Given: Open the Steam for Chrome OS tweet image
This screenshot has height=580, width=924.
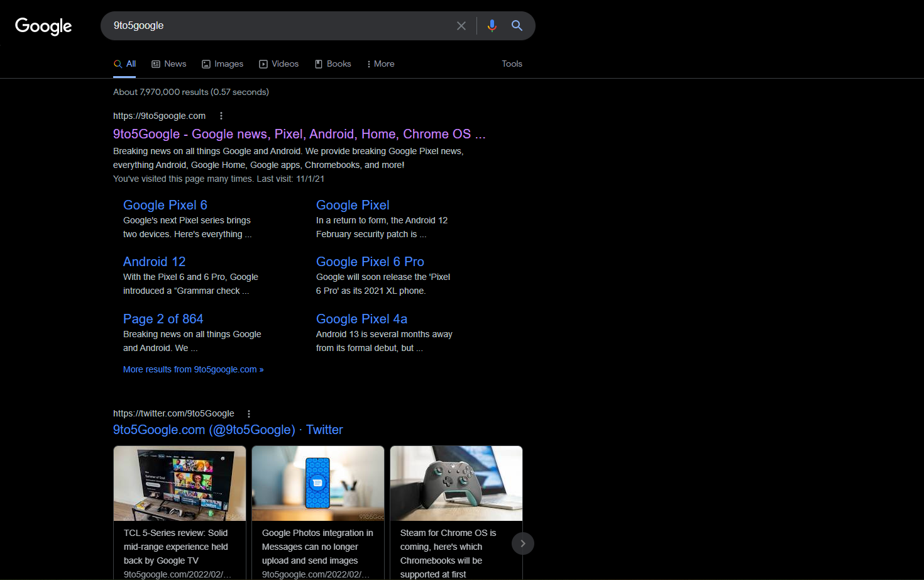Looking at the screenshot, I should [x=456, y=484].
